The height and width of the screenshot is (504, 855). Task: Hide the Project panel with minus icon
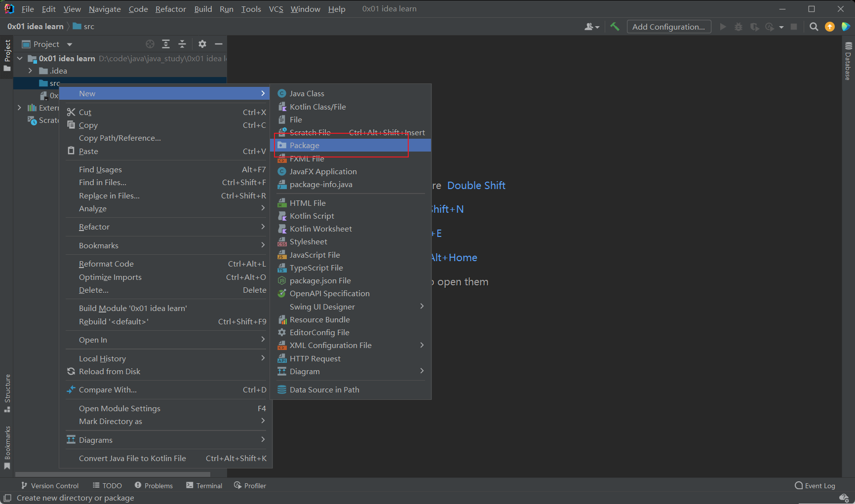(x=219, y=44)
